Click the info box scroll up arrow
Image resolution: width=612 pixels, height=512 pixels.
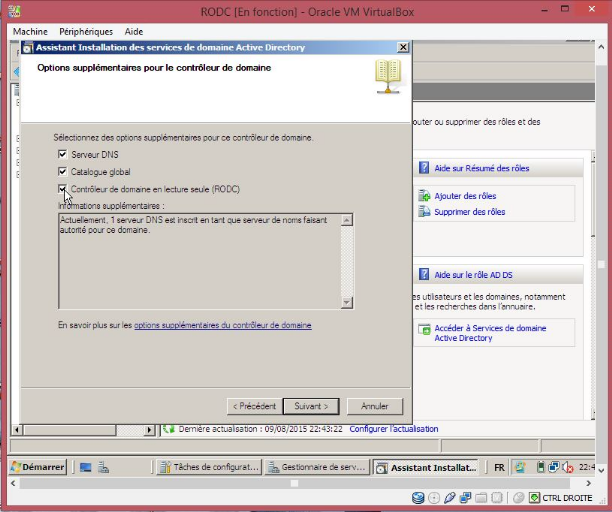[347, 220]
